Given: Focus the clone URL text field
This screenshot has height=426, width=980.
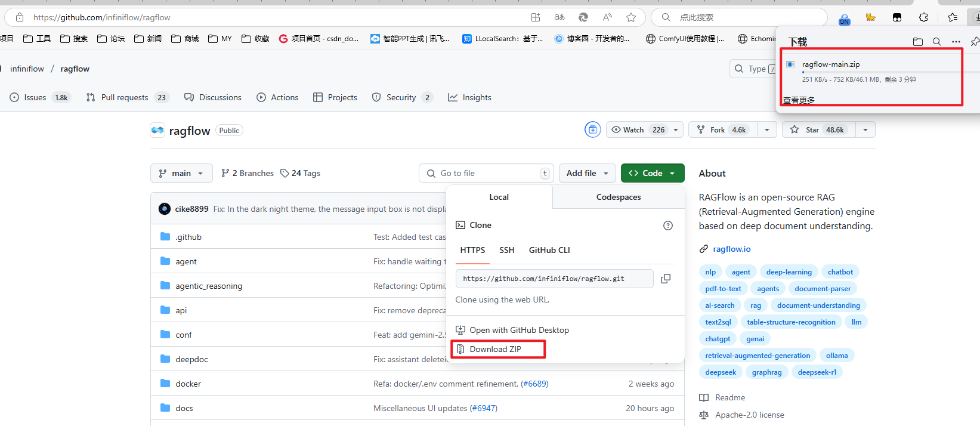Looking at the screenshot, I should click(x=554, y=279).
